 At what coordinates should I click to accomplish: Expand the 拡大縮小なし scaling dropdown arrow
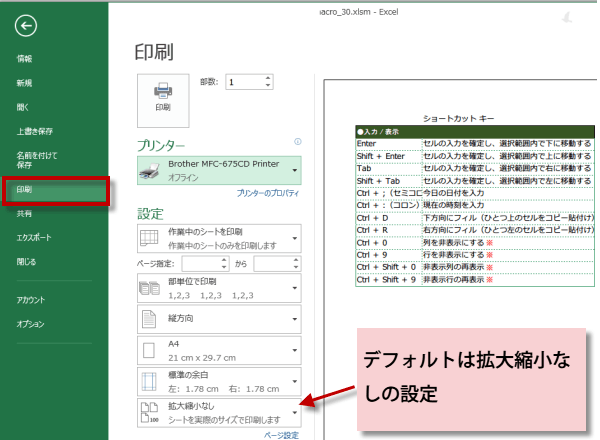[x=296, y=413]
